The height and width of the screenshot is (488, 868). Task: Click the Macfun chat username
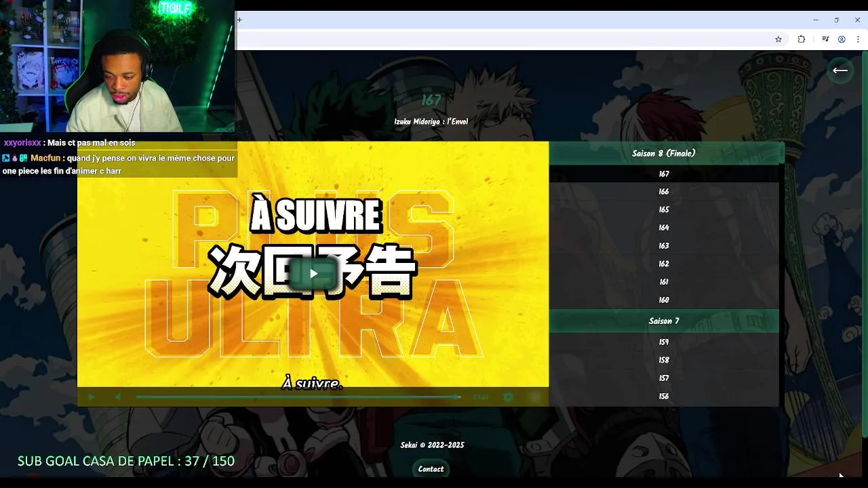(x=45, y=158)
